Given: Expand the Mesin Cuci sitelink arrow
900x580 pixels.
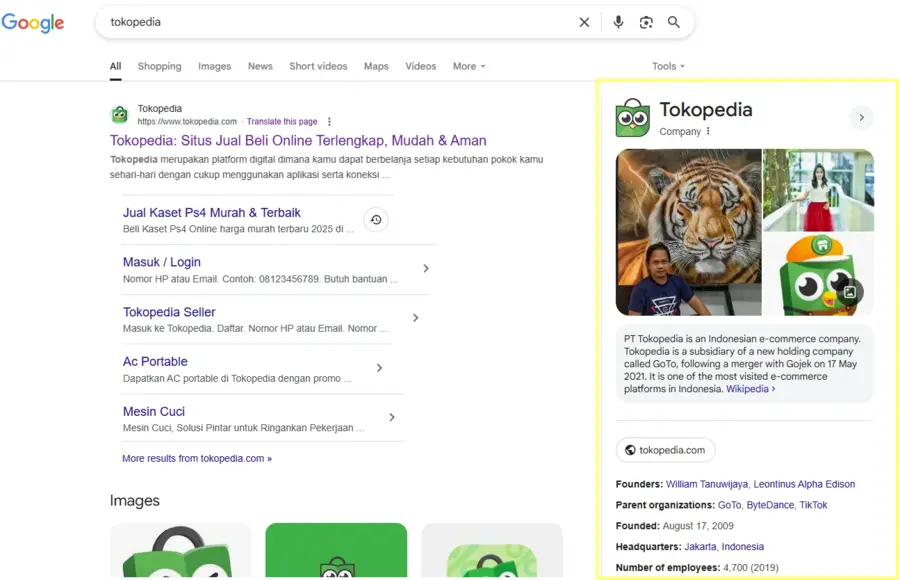Looking at the screenshot, I should click(x=392, y=417).
